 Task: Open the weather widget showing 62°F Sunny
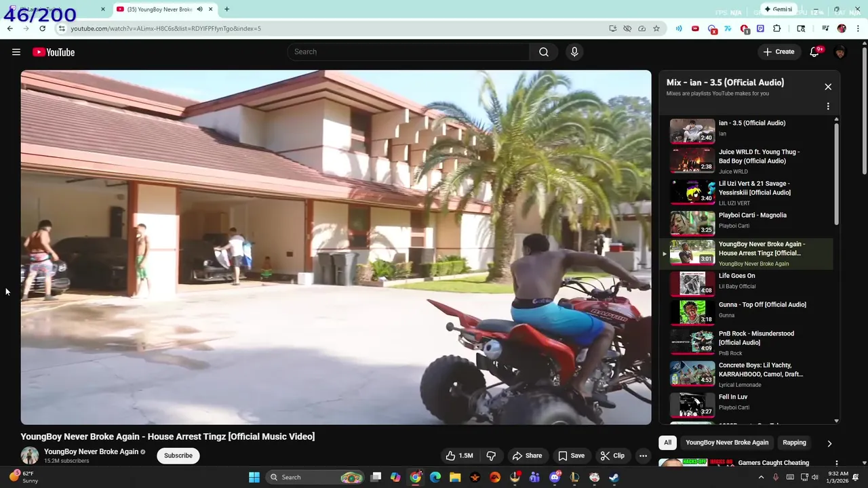[24, 477]
